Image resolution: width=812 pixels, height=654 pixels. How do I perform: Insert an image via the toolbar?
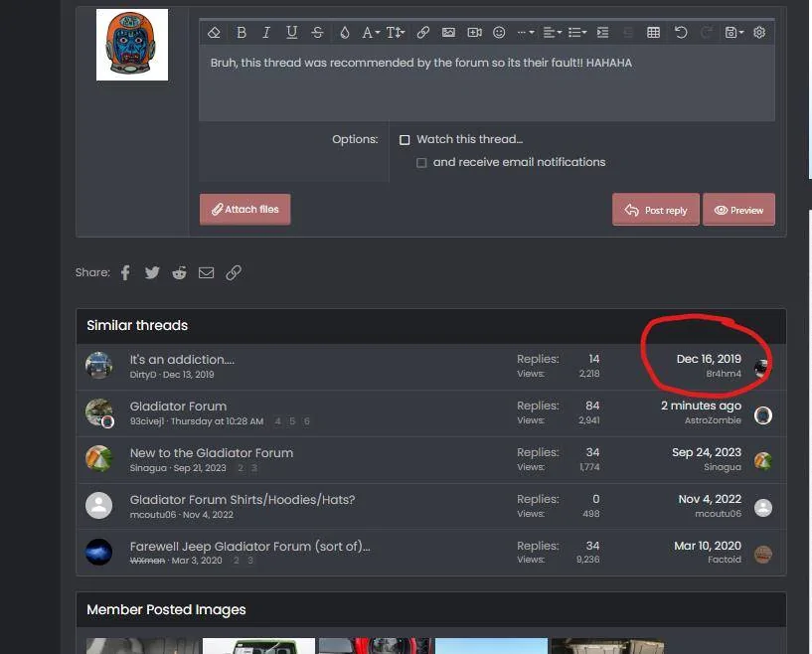click(x=448, y=33)
